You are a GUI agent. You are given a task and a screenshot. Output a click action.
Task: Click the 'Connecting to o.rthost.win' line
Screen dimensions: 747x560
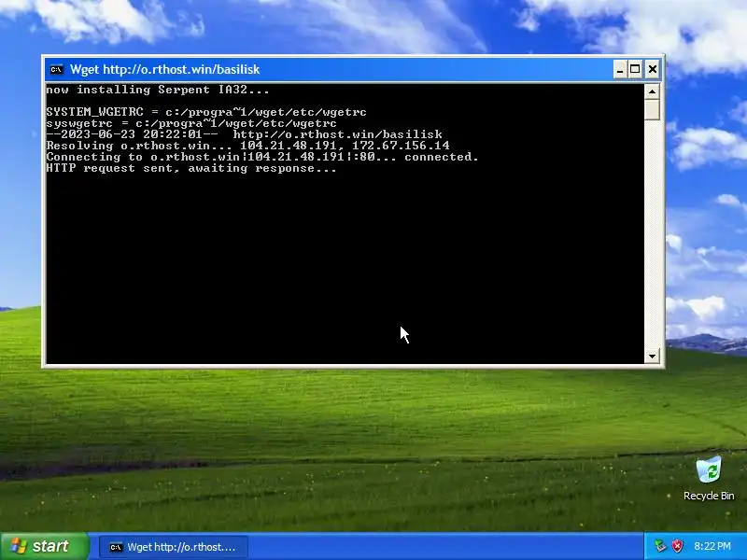tap(262, 157)
